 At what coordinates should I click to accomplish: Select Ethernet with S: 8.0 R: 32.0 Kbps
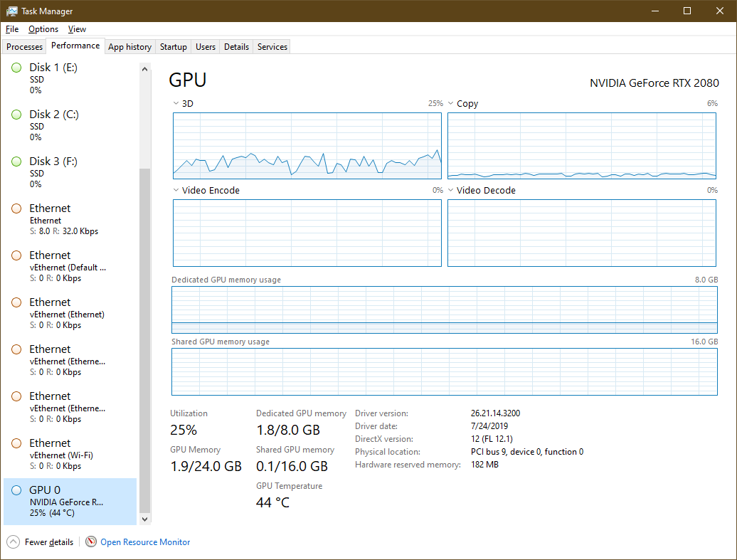70,220
